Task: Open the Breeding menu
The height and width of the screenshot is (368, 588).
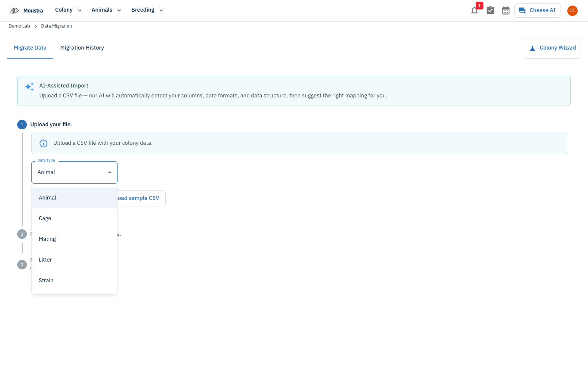Action: tap(148, 10)
